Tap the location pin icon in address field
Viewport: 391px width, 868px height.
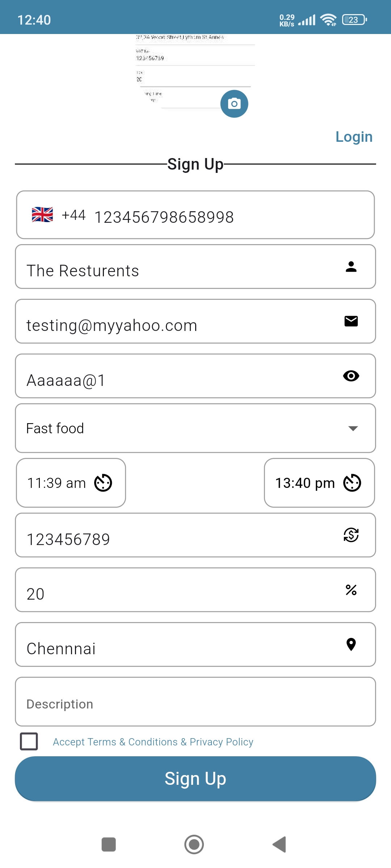(351, 644)
